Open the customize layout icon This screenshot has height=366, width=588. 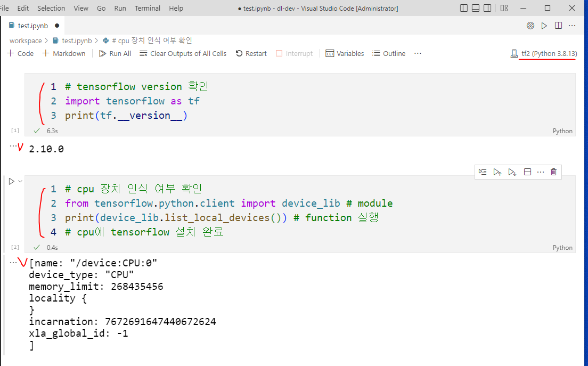pos(504,8)
